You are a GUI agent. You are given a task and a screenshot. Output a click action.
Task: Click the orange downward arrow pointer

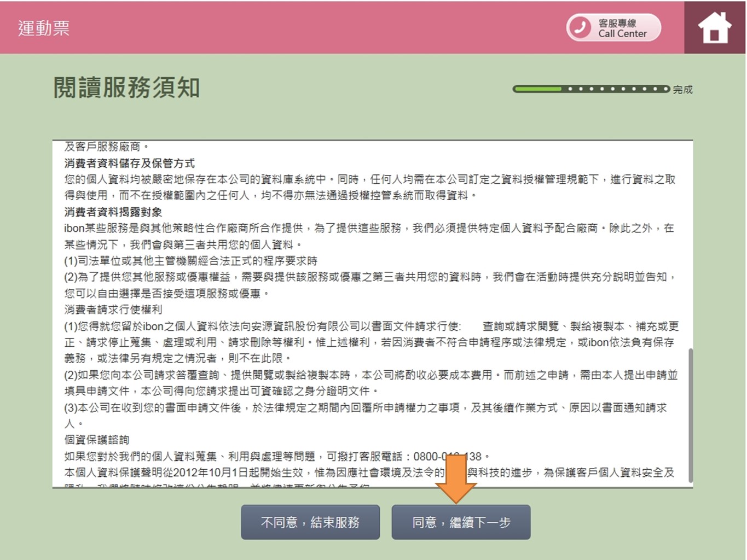pyautogui.click(x=456, y=480)
